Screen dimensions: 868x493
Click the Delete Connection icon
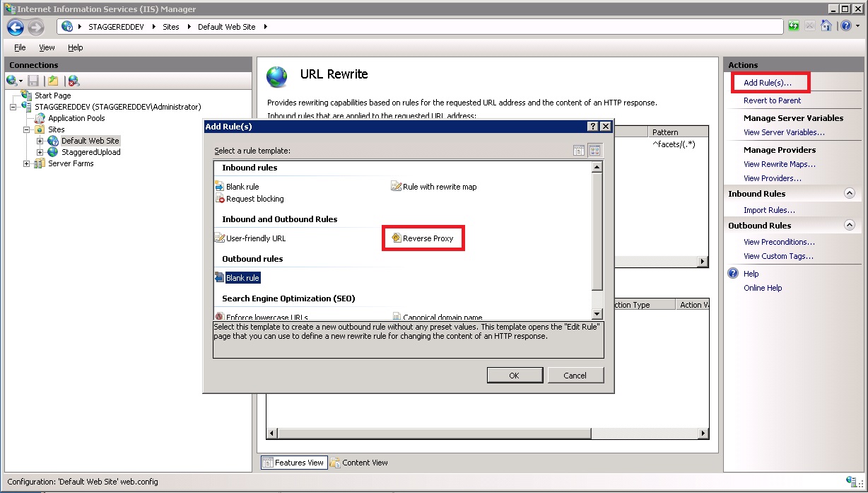point(74,81)
